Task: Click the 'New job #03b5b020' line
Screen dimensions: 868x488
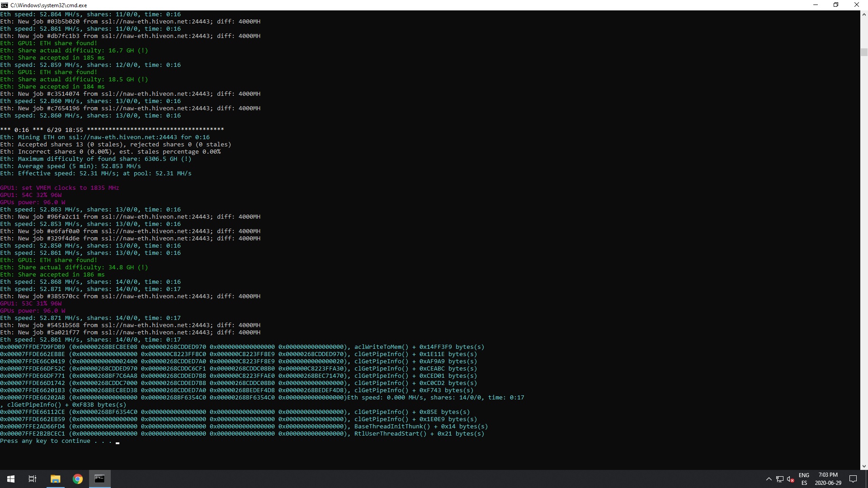Action: [130, 22]
